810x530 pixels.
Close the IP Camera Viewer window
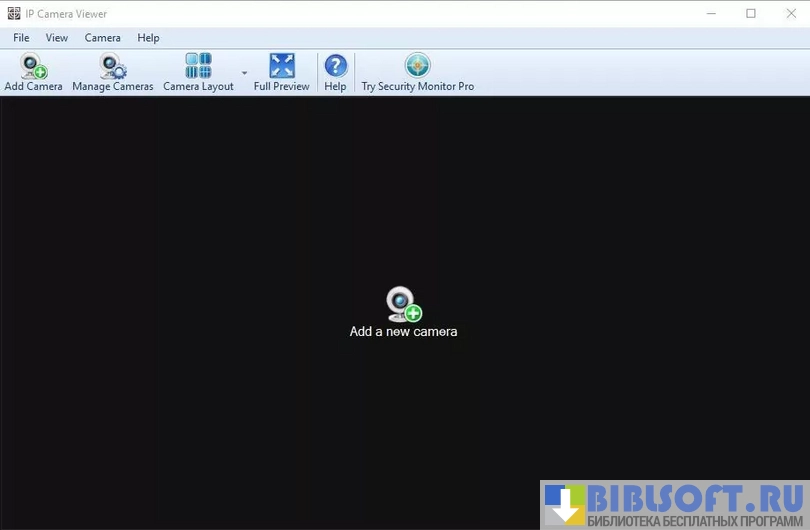tap(790, 13)
